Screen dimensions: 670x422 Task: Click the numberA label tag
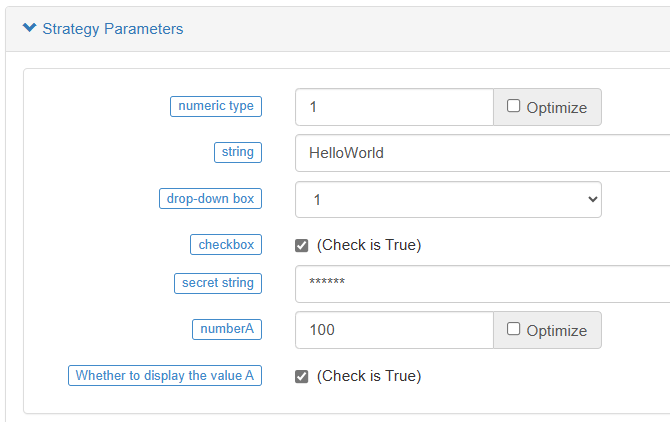tap(227, 329)
